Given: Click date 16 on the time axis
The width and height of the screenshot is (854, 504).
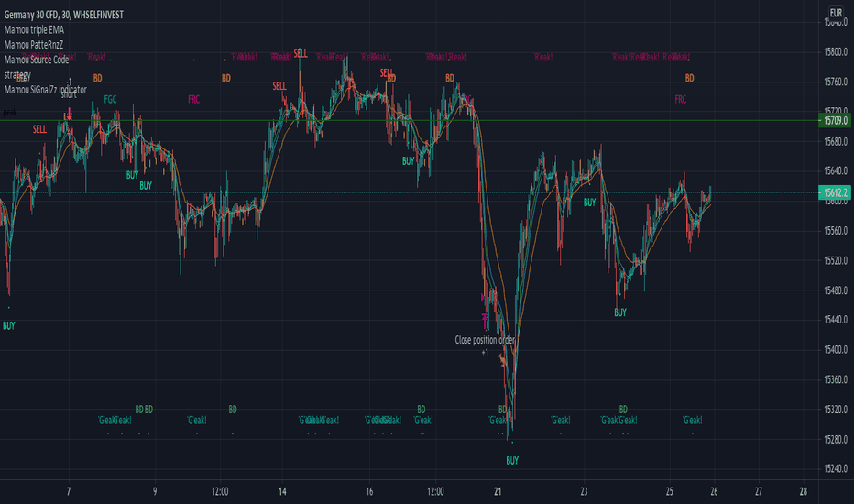Looking at the screenshot, I should pyautogui.click(x=369, y=491).
